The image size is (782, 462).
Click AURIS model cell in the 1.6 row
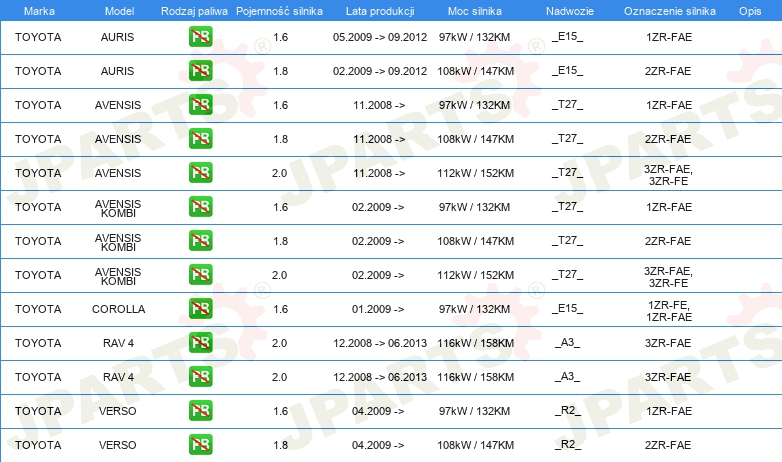point(117,37)
